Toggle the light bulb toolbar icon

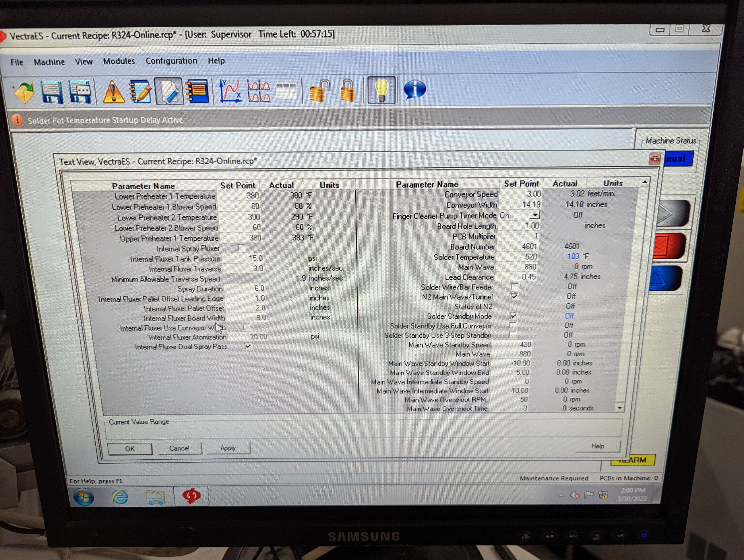(x=381, y=90)
